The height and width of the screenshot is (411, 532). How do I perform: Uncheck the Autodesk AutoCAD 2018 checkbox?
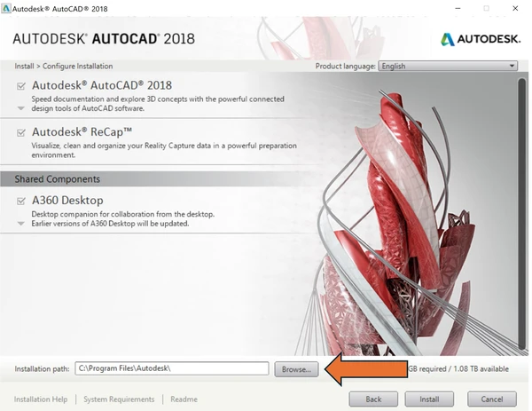[20, 85]
